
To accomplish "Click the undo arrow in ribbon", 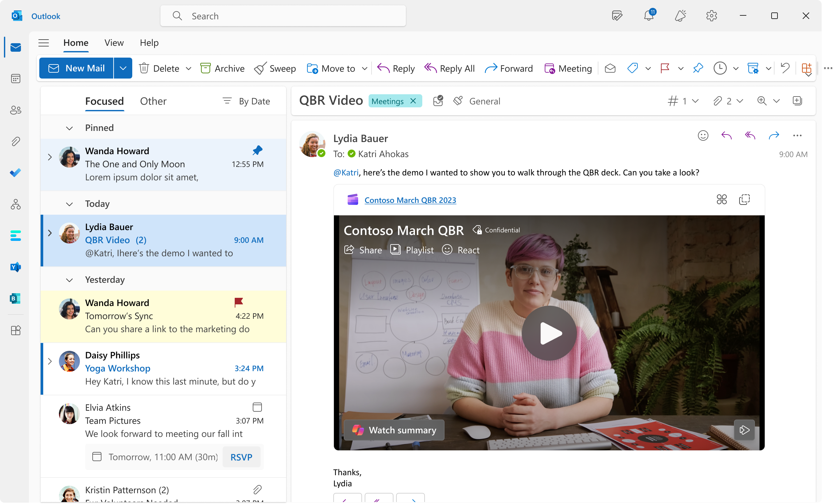I will pos(785,68).
